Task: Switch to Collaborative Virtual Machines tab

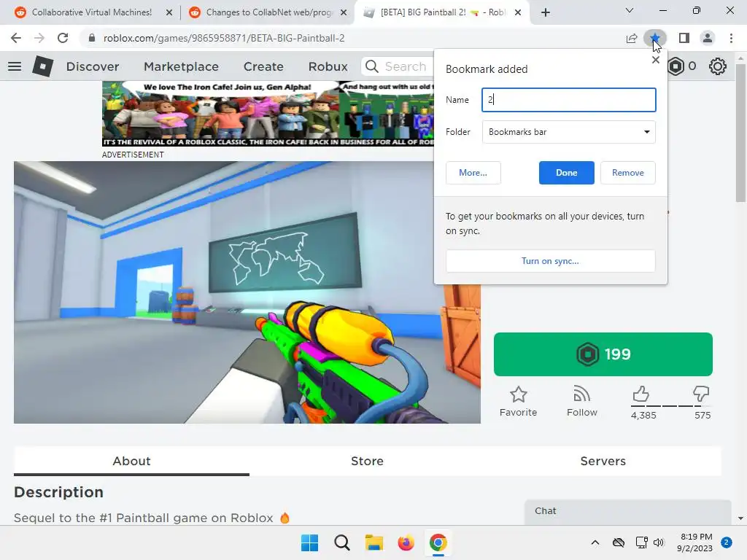Action: (x=92, y=12)
